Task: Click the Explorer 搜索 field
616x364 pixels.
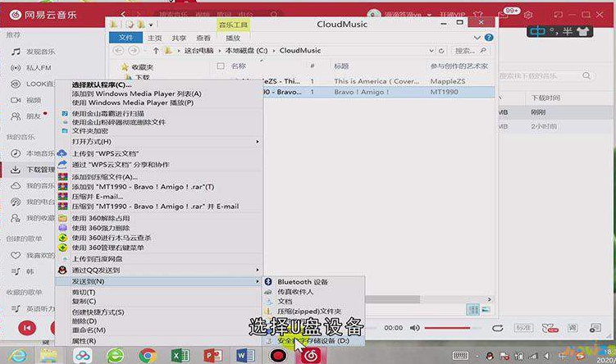Action: (471, 51)
